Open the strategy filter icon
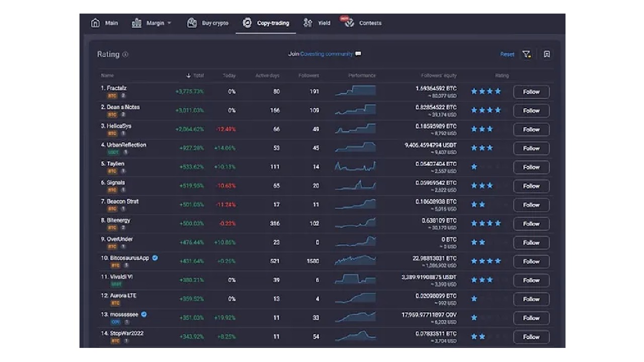 pyautogui.click(x=526, y=54)
